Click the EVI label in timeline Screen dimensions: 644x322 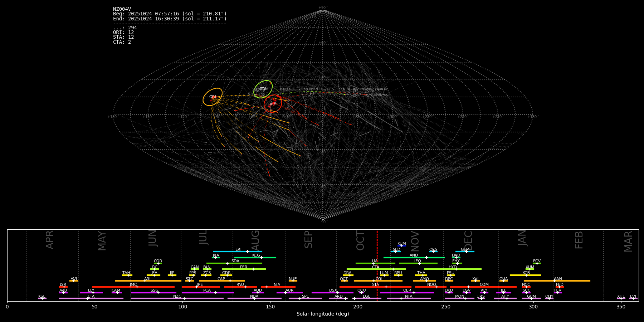coord(633,296)
